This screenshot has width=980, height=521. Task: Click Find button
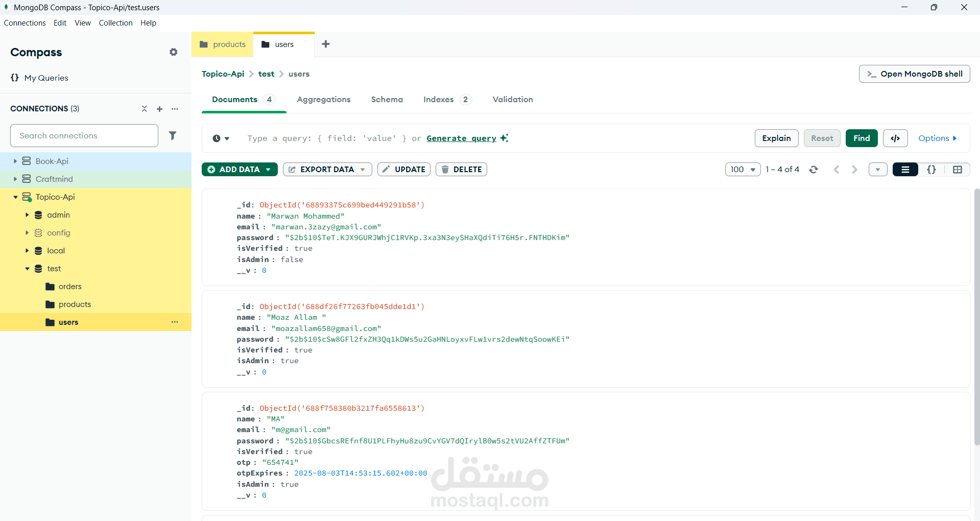click(862, 138)
